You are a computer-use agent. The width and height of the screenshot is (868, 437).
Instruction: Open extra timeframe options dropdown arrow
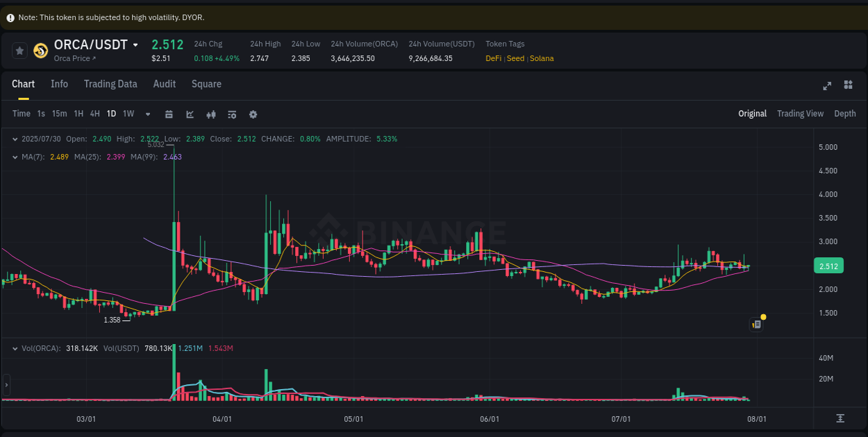[x=147, y=114]
